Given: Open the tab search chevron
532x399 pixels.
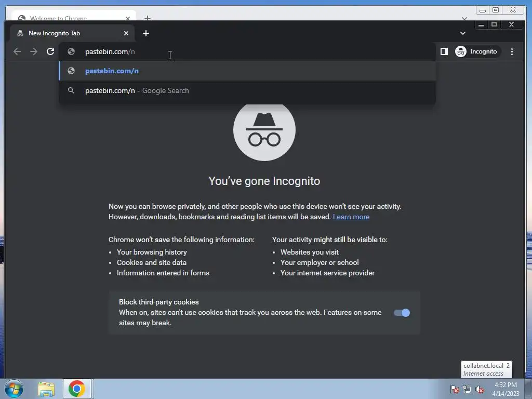Looking at the screenshot, I should click(462, 33).
